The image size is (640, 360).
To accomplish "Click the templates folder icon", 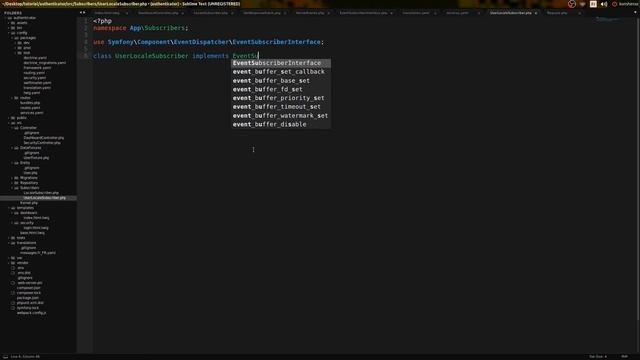I will (13, 208).
